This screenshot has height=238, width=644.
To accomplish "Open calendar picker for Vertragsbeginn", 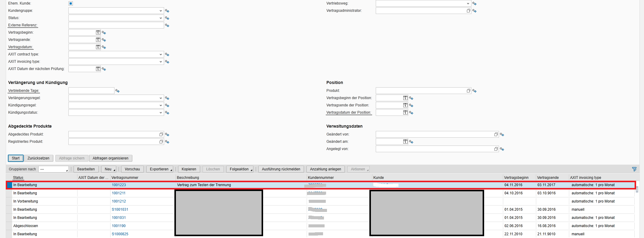I will tap(98, 32).
